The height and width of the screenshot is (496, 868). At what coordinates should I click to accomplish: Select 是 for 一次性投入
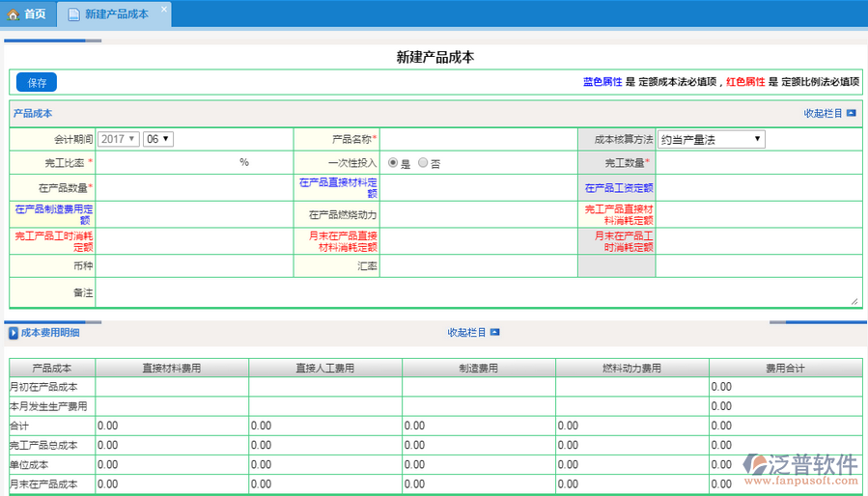coord(393,163)
